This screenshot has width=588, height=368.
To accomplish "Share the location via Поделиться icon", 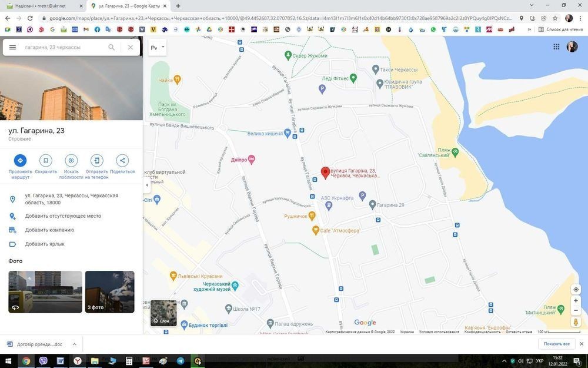I will tap(122, 160).
